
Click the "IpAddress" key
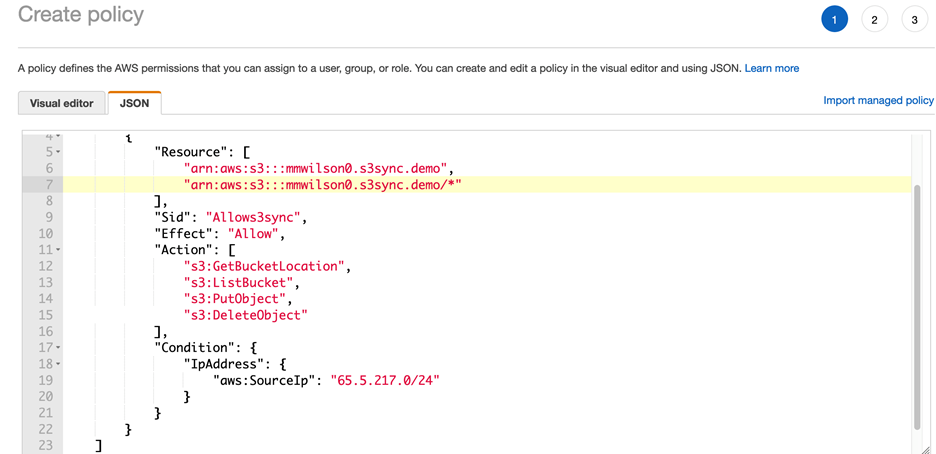click(224, 364)
